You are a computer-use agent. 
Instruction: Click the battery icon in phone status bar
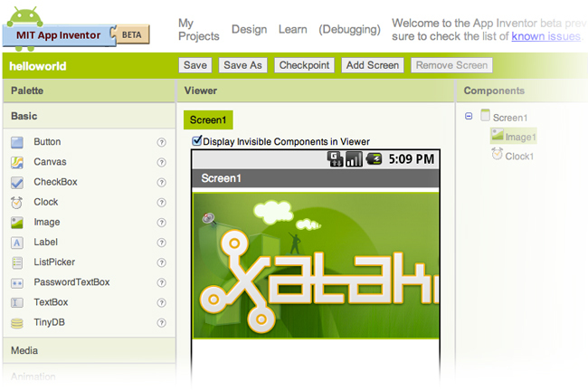[x=374, y=159]
